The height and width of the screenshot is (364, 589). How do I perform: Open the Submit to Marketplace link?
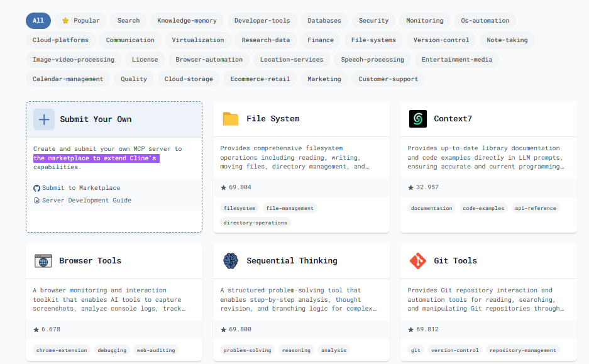pyautogui.click(x=81, y=188)
